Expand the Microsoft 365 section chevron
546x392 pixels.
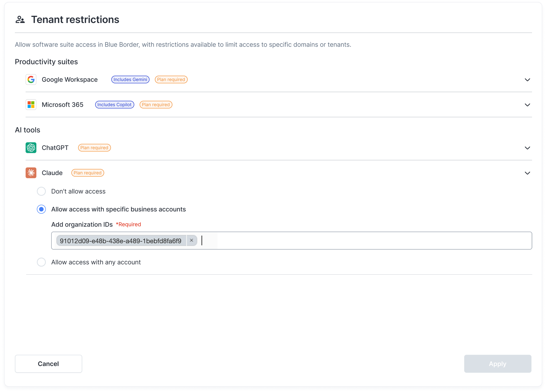coord(527,105)
